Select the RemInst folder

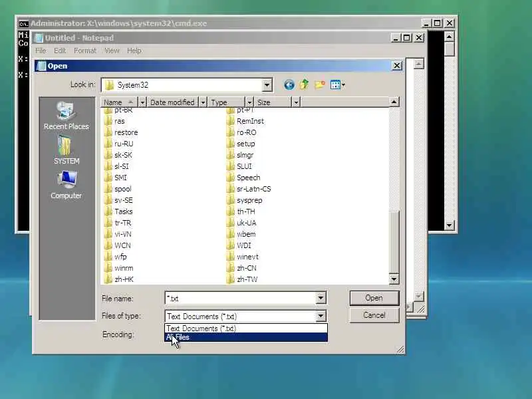tap(245, 121)
